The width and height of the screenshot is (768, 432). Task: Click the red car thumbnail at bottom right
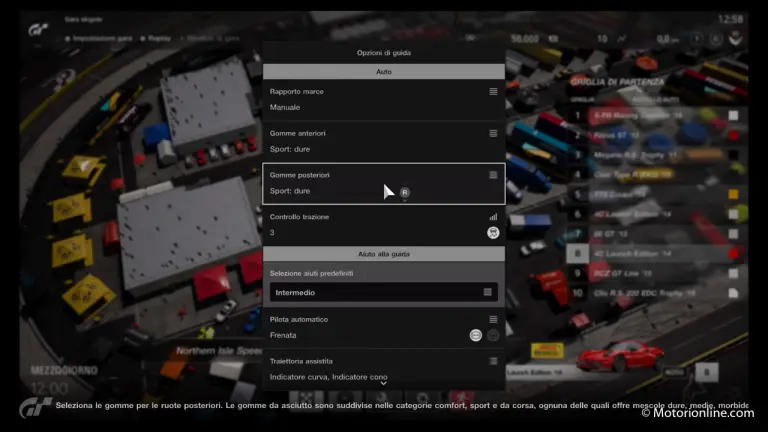tap(620, 356)
